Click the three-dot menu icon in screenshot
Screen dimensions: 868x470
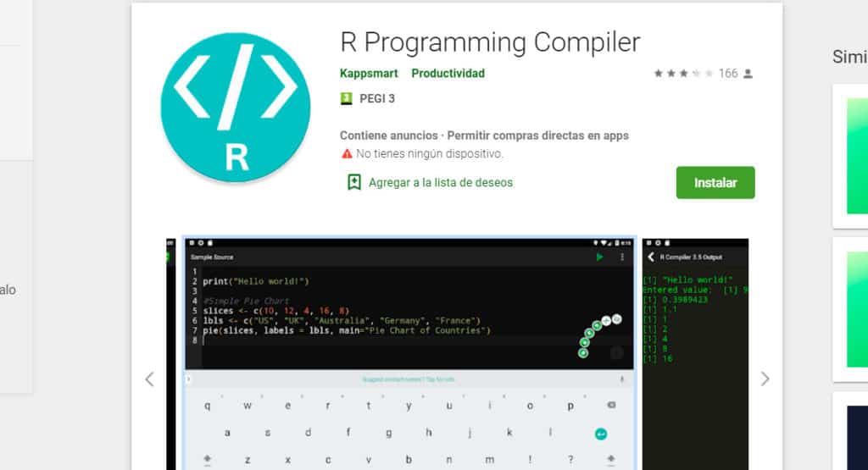tap(622, 257)
